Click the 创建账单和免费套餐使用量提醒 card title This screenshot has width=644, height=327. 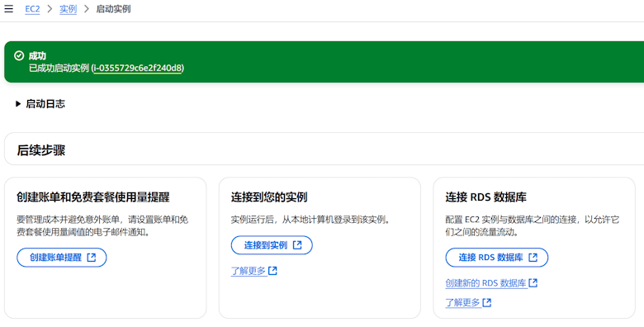[93, 197]
